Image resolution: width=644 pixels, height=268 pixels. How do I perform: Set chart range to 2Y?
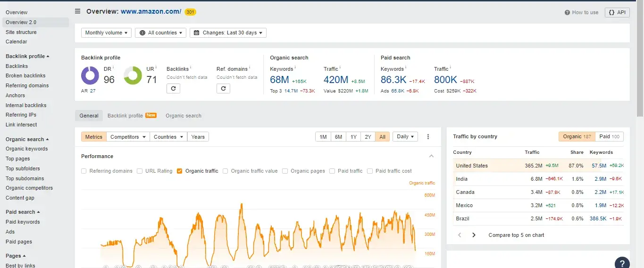(368, 137)
